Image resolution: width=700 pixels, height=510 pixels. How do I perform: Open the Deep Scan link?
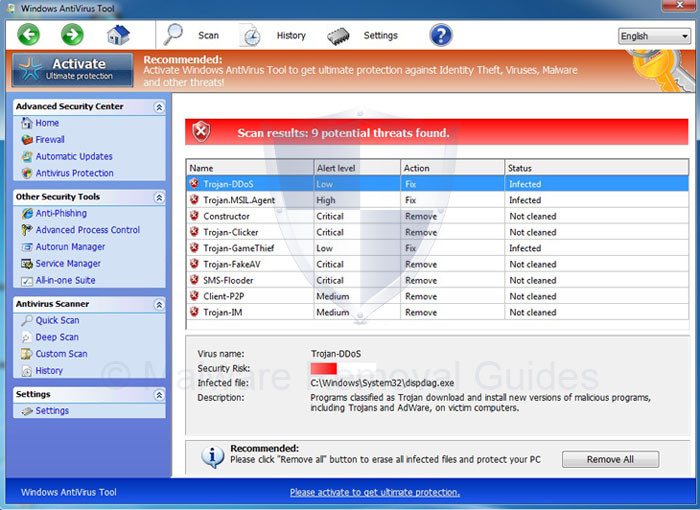point(57,337)
